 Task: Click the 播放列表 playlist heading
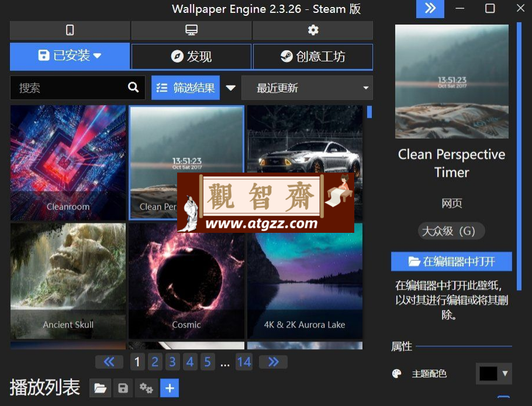tap(45, 387)
